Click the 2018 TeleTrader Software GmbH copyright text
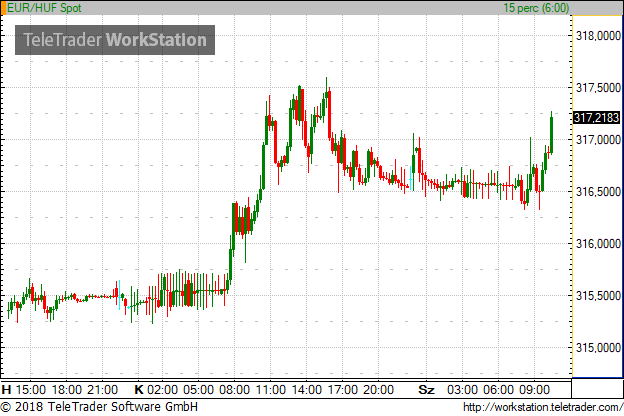Image resolution: width=624 pixels, height=416 pixels. tap(99, 407)
